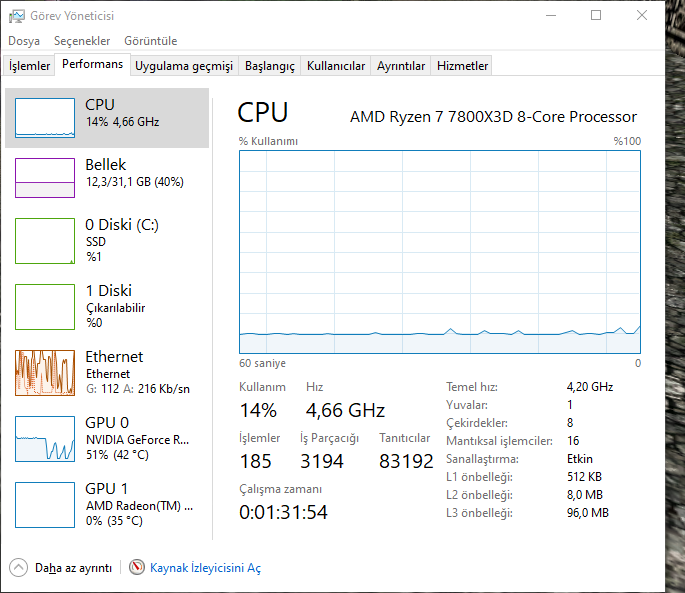Open the Dosya menu
The height and width of the screenshot is (593, 685).
24,41
